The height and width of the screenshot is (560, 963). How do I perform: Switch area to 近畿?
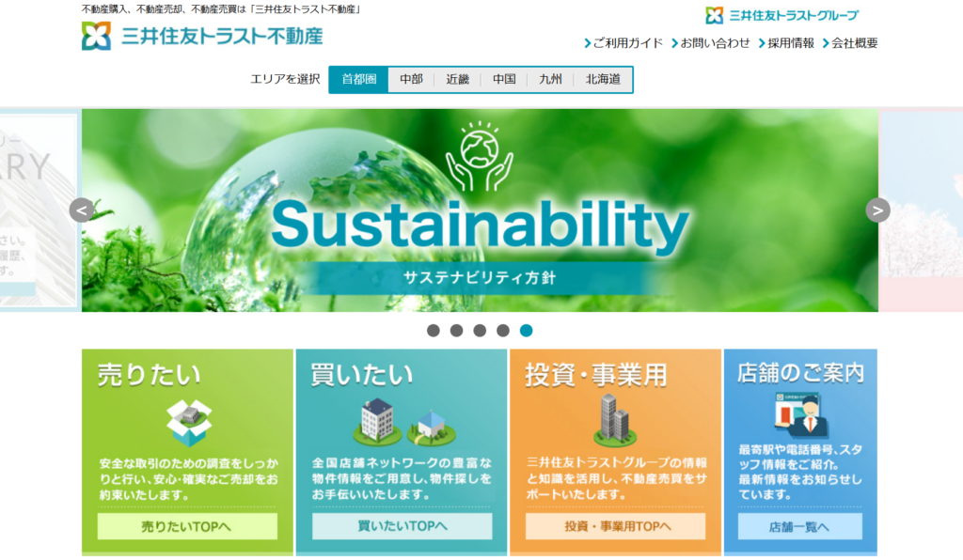coord(458,80)
